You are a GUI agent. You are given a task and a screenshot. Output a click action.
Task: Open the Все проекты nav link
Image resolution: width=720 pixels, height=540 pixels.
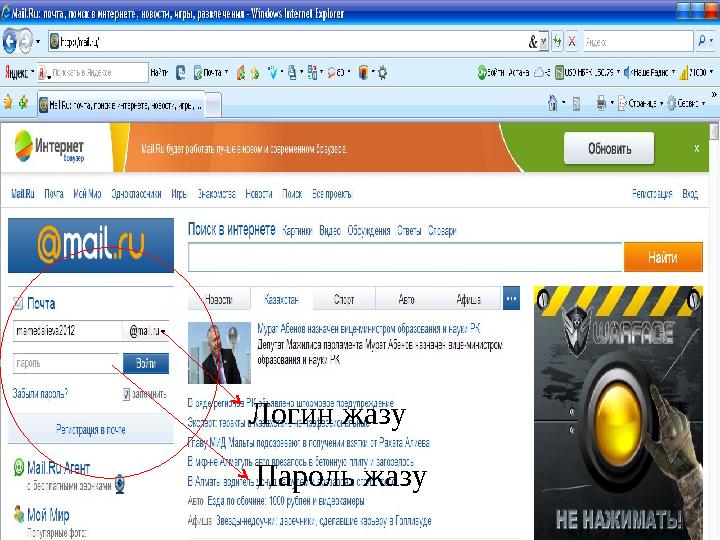[332, 194]
